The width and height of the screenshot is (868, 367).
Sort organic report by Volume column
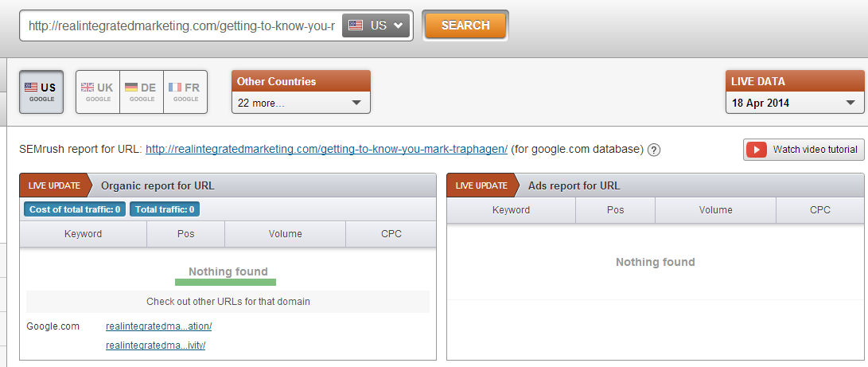[x=285, y=234]
